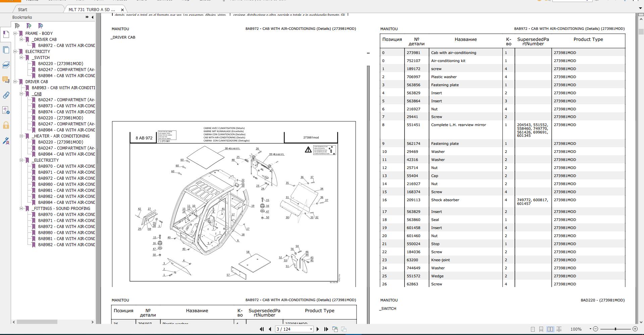The image size is (644, 335).
Task: Collapse the _CAB bookmark node
Action: [x=21, y=94]
